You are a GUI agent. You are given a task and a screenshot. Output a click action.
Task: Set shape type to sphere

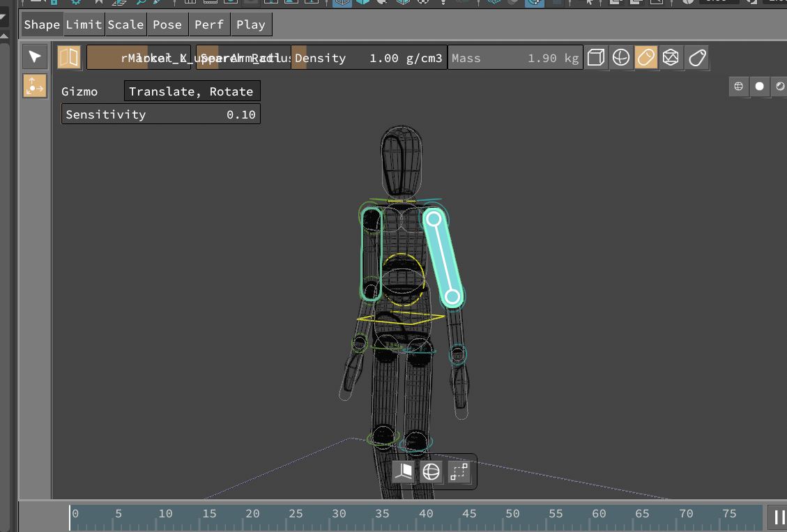tap(620, 58)
